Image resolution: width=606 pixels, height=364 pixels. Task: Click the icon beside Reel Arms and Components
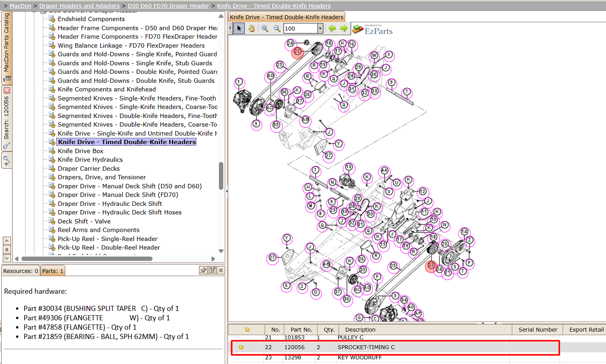(52, 230)
